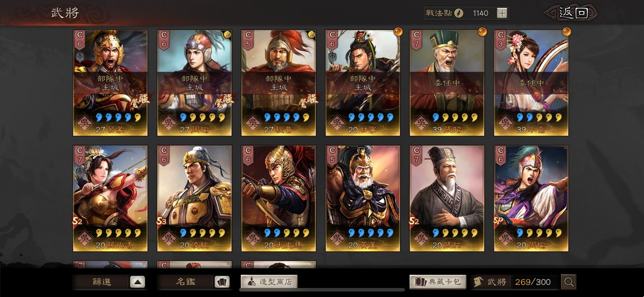Click the 吳 faction emblem on 呂蒙 card
644x297 pixels.
pyautogui.click(x=85, y=122)
